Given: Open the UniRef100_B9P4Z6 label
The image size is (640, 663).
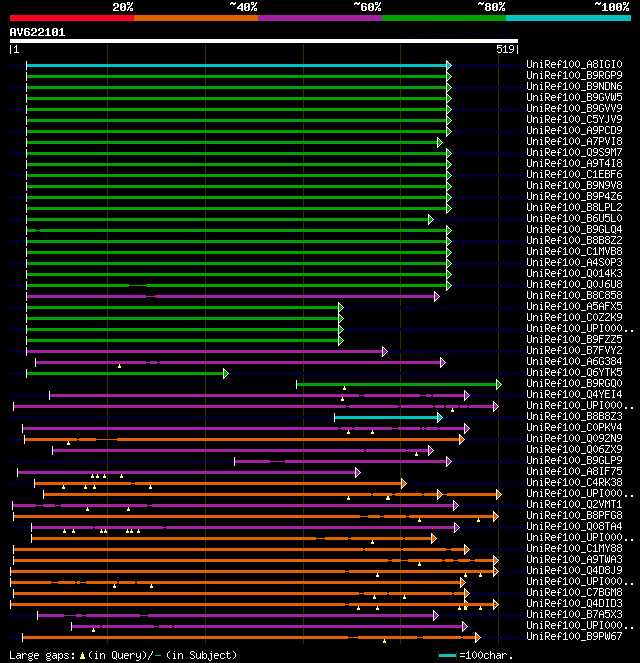Looking at the screenshot, I should (x=574, y=196).
